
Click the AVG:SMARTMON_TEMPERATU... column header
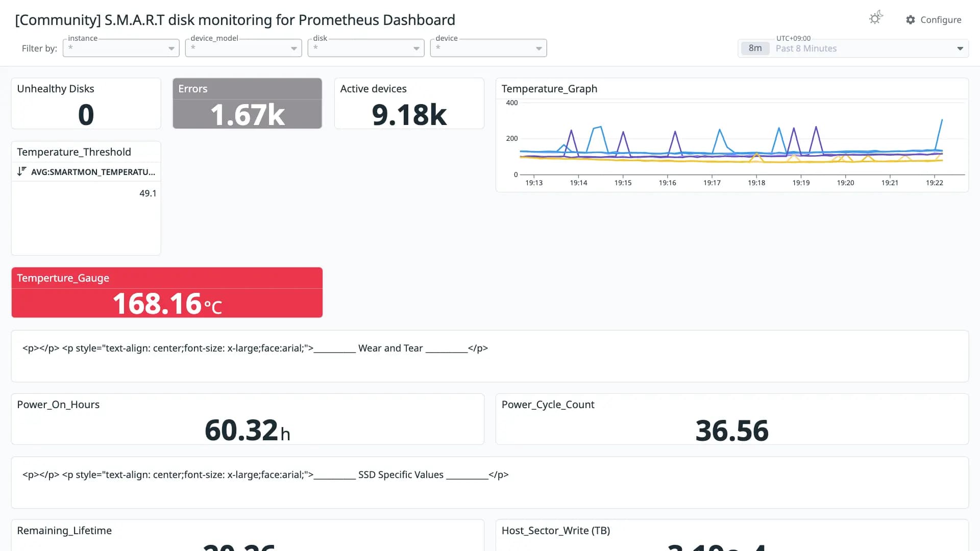tap(93, 172)
